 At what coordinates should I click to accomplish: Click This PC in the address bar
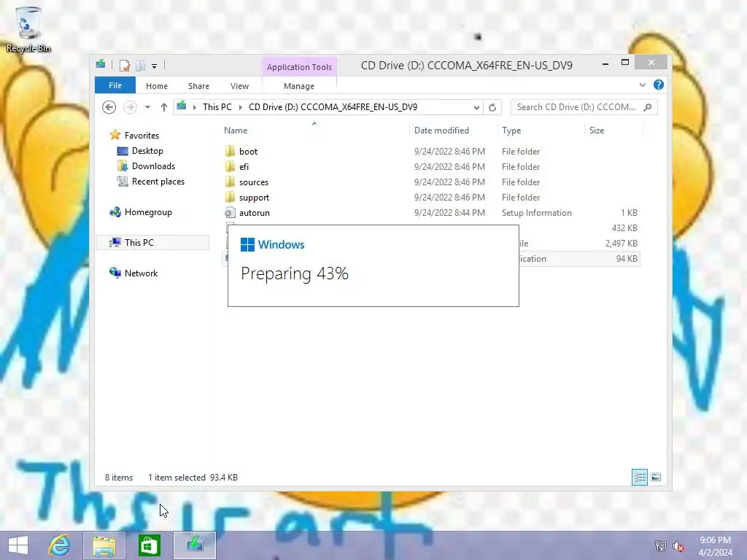[217, 107]
